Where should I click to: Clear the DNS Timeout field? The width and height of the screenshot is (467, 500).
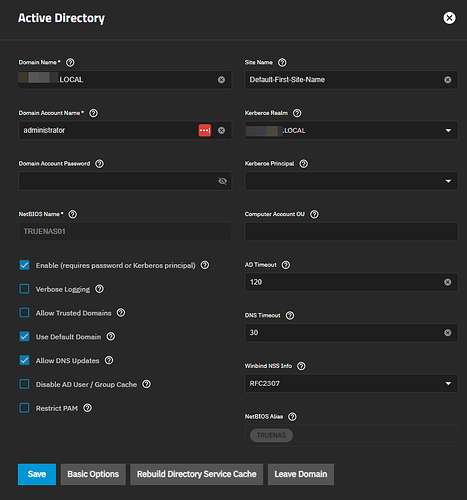tap(448, 333)
